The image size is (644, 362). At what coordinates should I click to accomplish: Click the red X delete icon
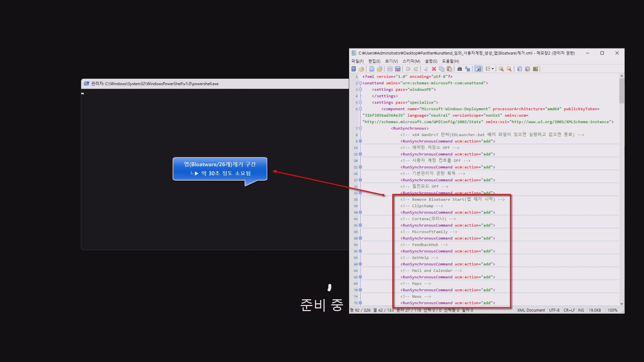click(434, 69)
